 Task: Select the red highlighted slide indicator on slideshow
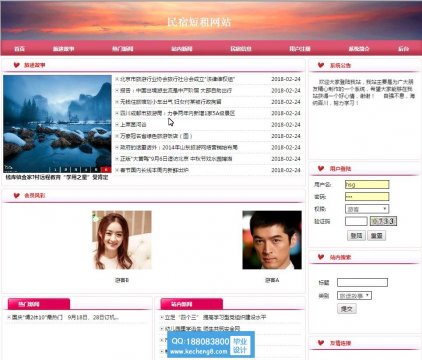pos(106,170)
